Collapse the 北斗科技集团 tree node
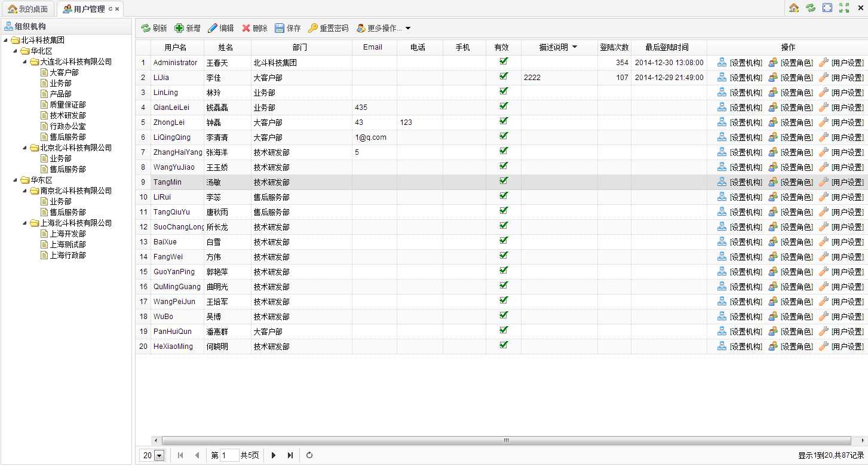This screenshot has width=868, height=466. [x=6, y=40]
